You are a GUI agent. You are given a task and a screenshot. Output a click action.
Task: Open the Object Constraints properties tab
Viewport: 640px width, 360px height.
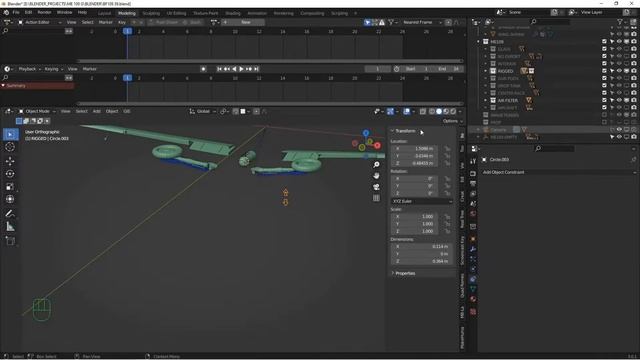point(473,279)
